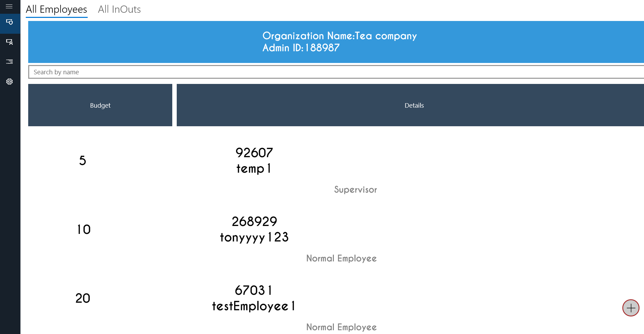
Task: Focus the Search by name field
Action: (336, 72)
